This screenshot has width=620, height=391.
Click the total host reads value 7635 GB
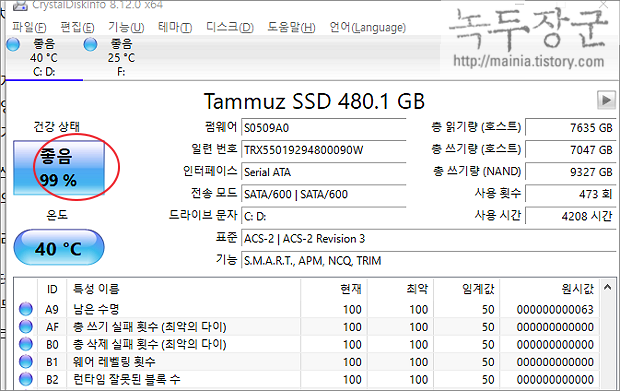(x=570, y=128)
